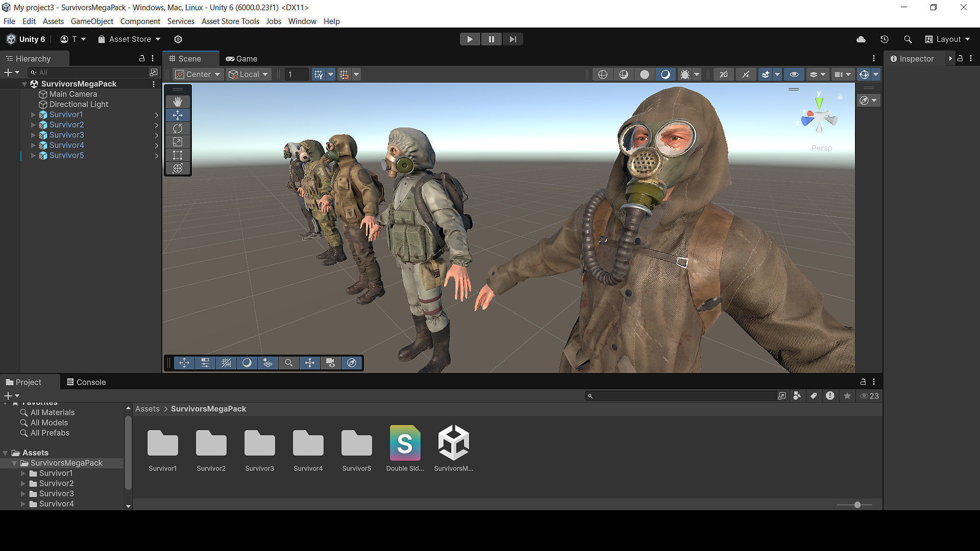This screenshot has width=980, height=551.
Task: Select the Hand view tool
Action: 178,102
